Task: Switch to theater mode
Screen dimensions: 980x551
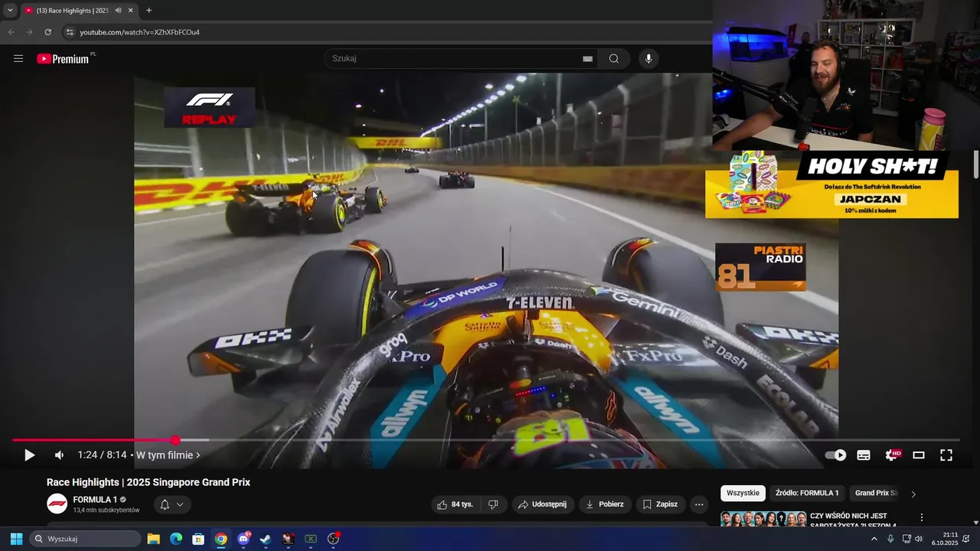Action: 919,455
